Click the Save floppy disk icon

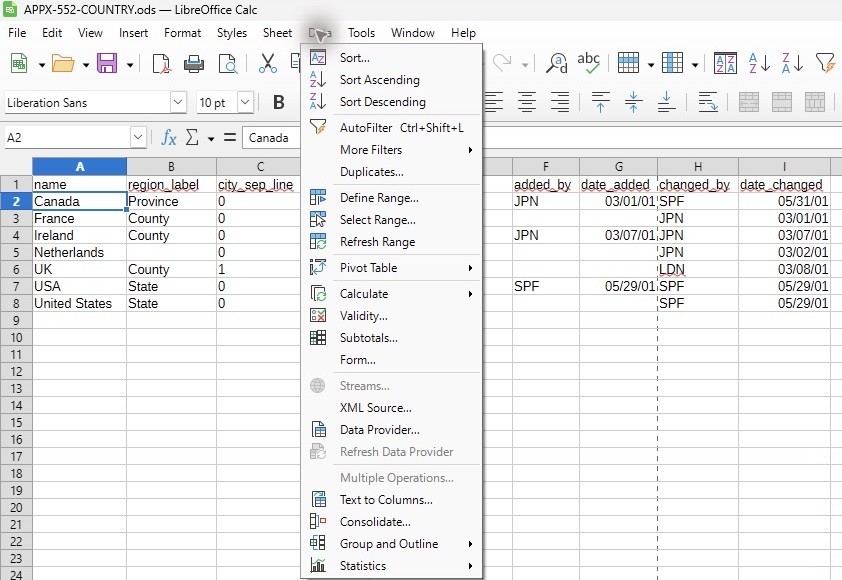[107, 63]
